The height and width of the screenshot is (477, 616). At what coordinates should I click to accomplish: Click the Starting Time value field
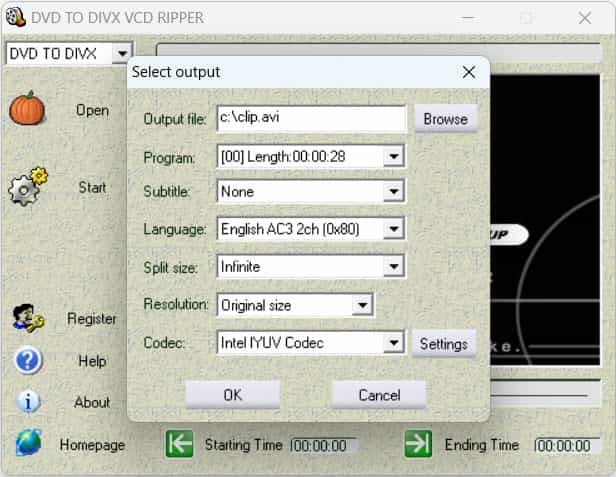point(323,446)
